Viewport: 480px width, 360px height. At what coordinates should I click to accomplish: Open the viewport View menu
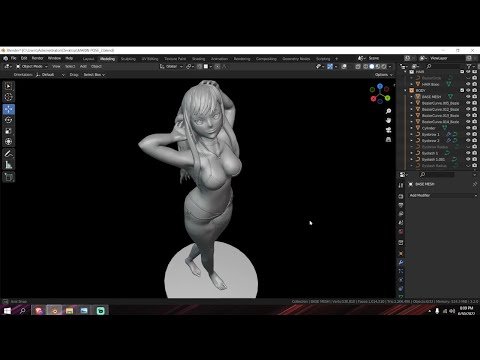[56, 67]
